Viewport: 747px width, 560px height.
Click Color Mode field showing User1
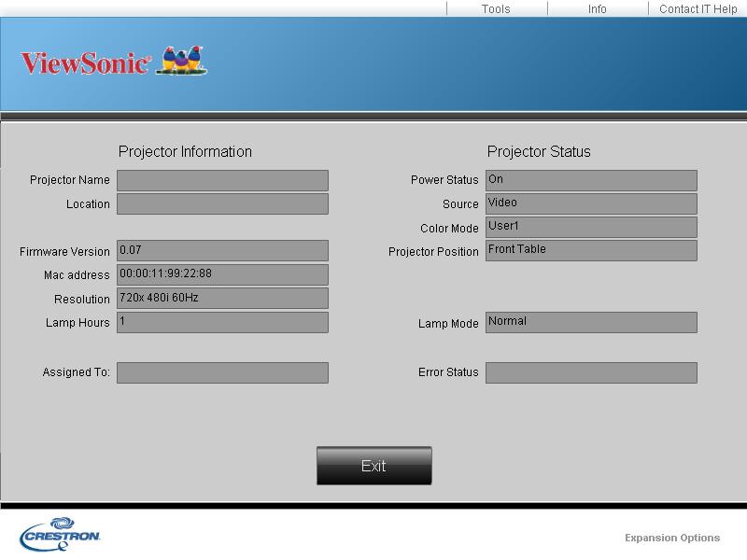tap(591, 227)
